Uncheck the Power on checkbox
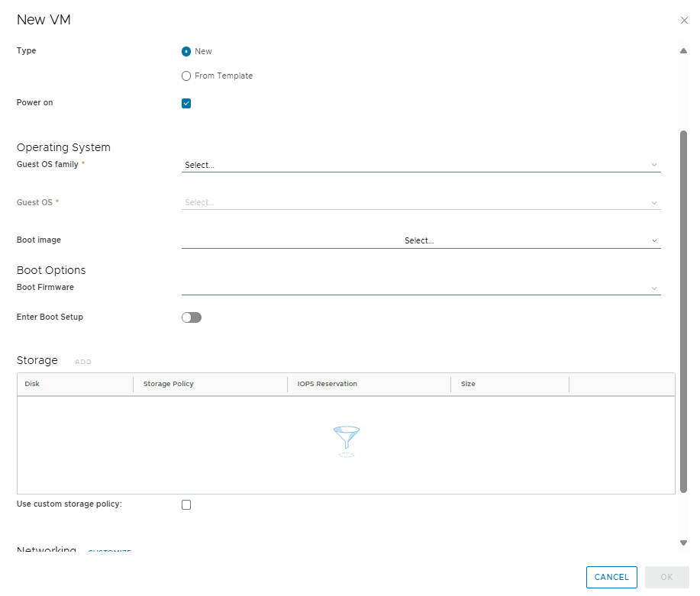 [x=186, y=104]
